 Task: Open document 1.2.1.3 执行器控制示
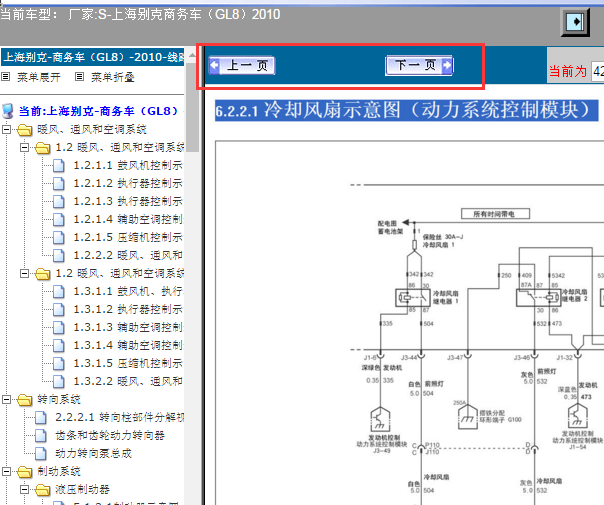(128, 201)
